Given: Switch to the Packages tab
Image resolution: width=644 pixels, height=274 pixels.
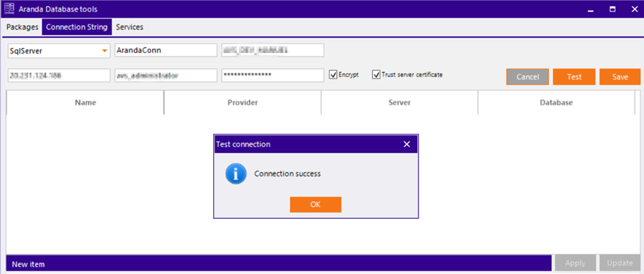Looking at the screenshot, I should pyautogui.click(x=22, y=27).
